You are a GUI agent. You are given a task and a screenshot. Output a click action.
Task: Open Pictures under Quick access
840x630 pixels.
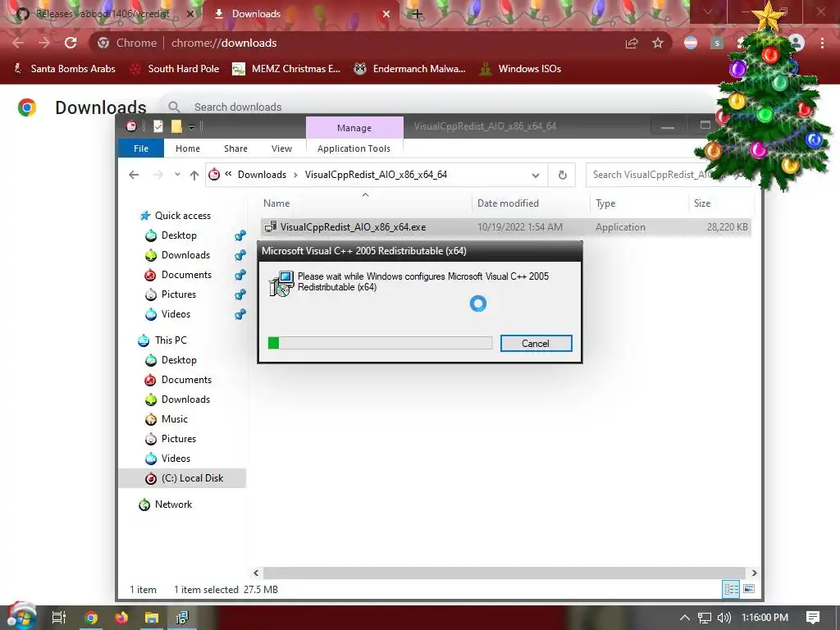coord(171,294)
